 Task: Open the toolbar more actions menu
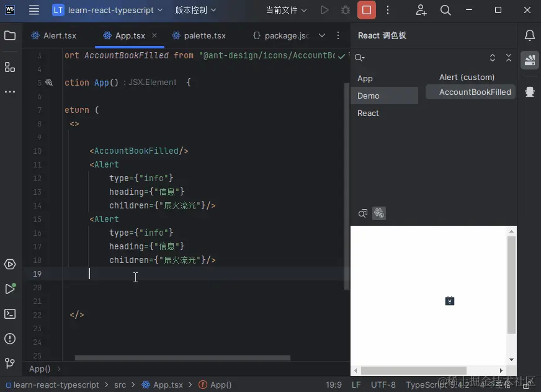388,10
